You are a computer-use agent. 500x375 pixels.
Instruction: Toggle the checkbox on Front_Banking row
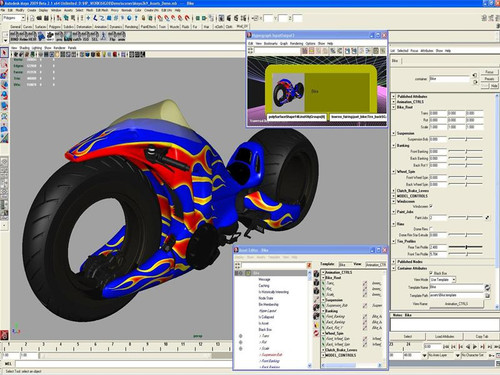click(x=365, y=316)
